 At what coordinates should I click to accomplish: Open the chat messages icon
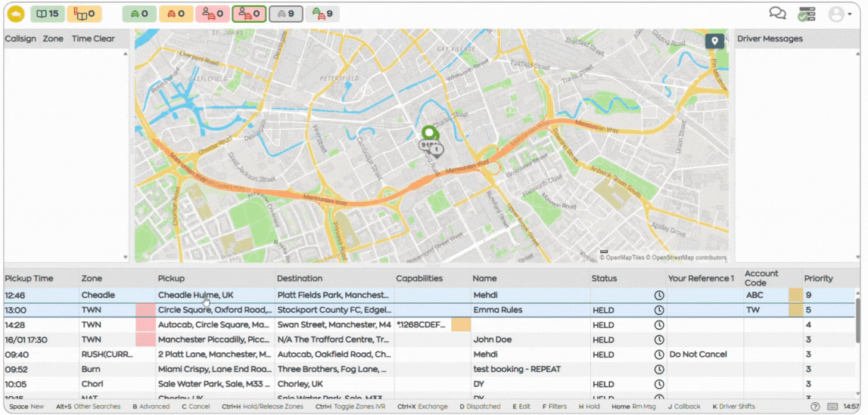(x=777, y=14)
